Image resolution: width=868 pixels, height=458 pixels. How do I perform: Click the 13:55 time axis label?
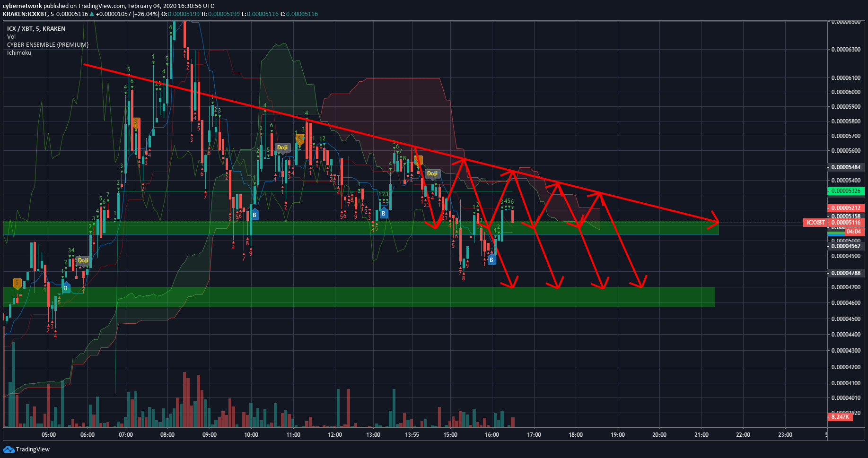click(412, 435)
